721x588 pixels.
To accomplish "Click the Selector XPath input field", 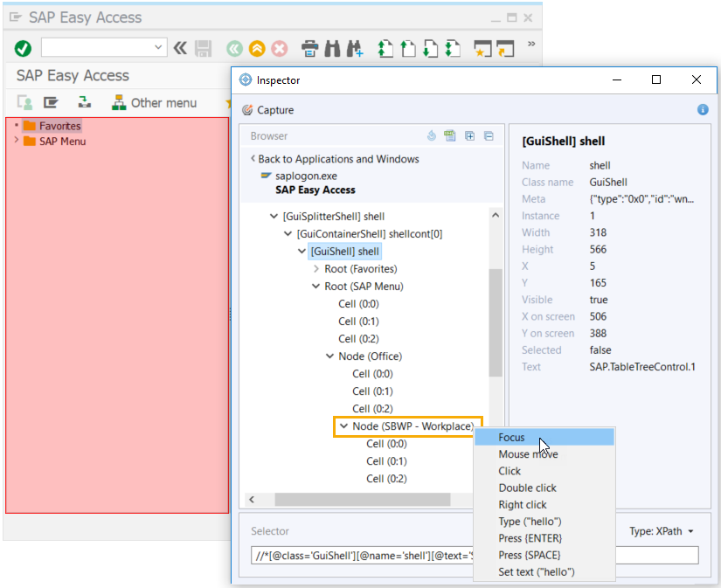I will (475, 555).
